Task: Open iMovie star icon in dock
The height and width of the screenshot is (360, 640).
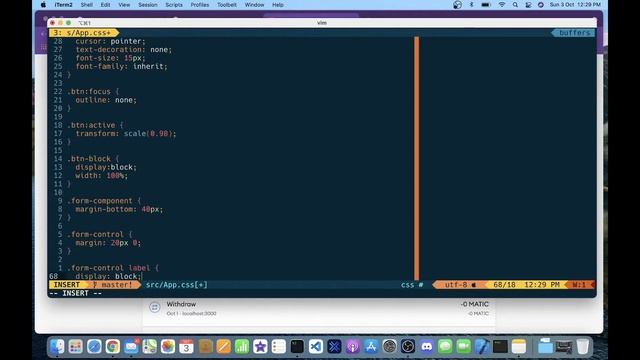Action: point(260,347)
